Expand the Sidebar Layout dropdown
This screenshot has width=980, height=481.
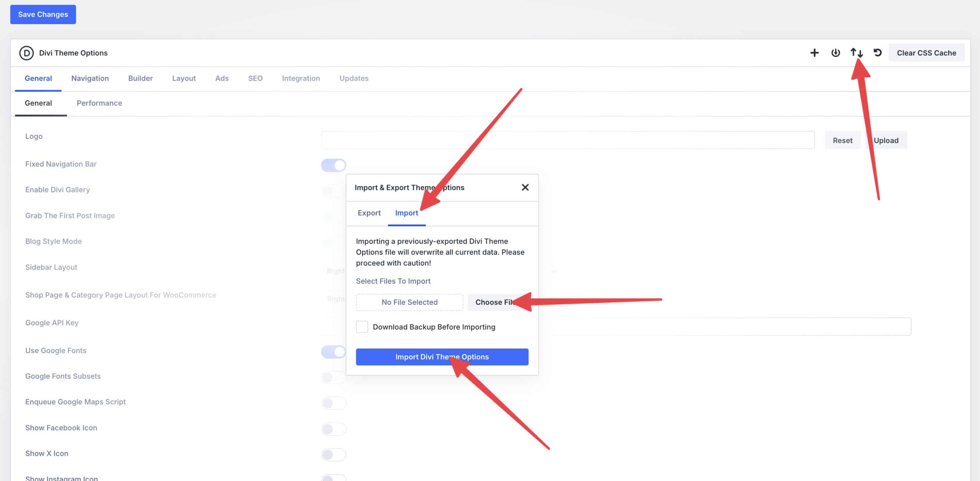(554, 271)
